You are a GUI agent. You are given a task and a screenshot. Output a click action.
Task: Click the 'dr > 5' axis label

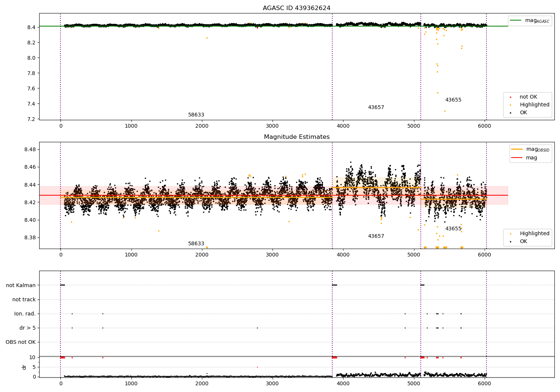(x=28, y=328)
